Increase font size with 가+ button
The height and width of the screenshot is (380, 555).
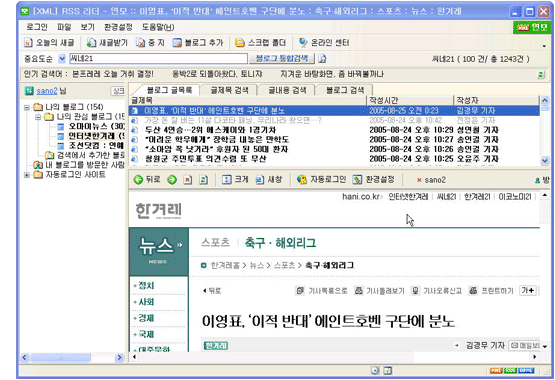coord(528,290)
